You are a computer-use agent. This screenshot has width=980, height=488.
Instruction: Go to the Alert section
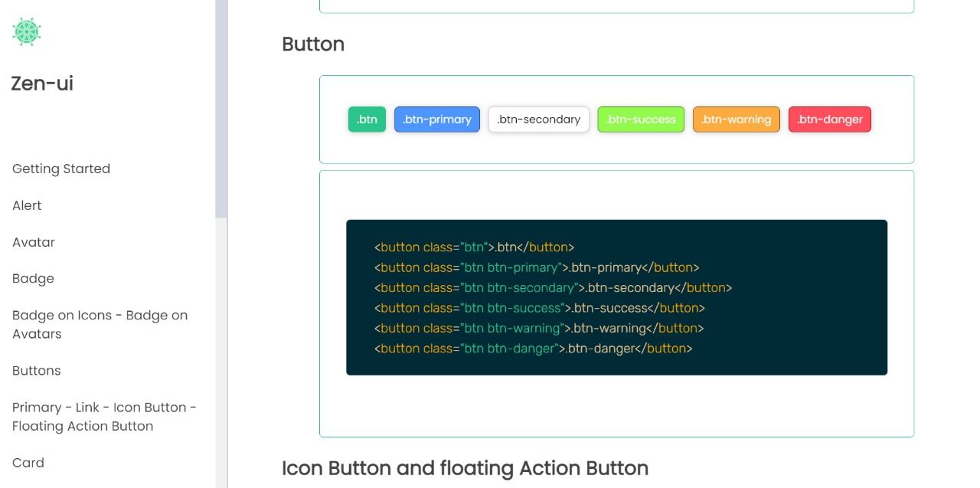pyautogui.click(x=27, y=205)
